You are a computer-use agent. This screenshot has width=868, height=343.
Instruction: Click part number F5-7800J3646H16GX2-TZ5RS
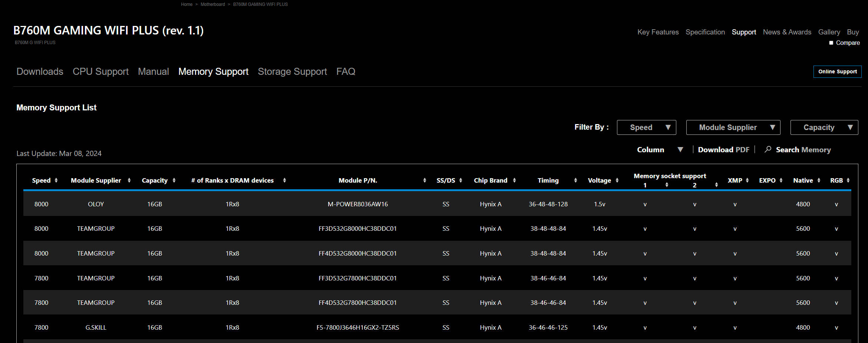358,327
